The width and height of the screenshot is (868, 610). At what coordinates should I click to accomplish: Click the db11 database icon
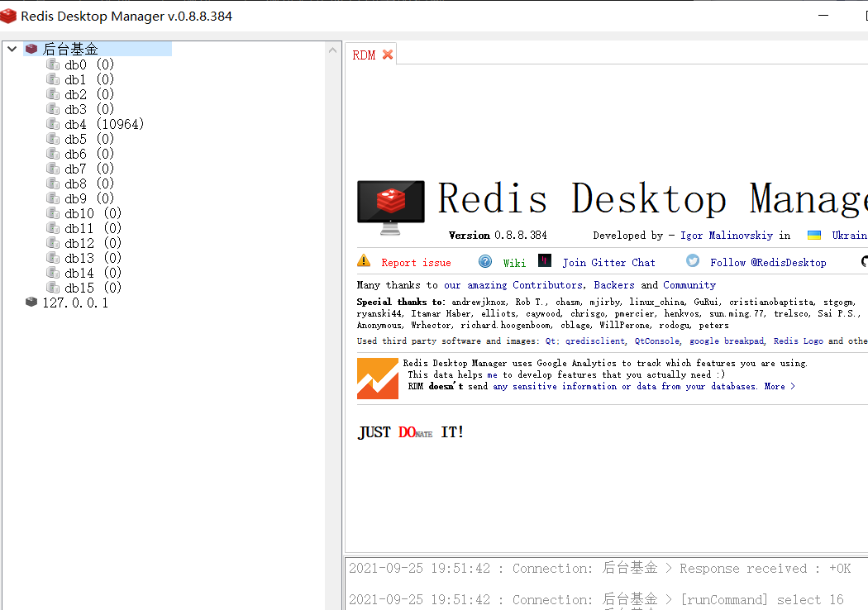pyautogui.click(x=53, y=229)
